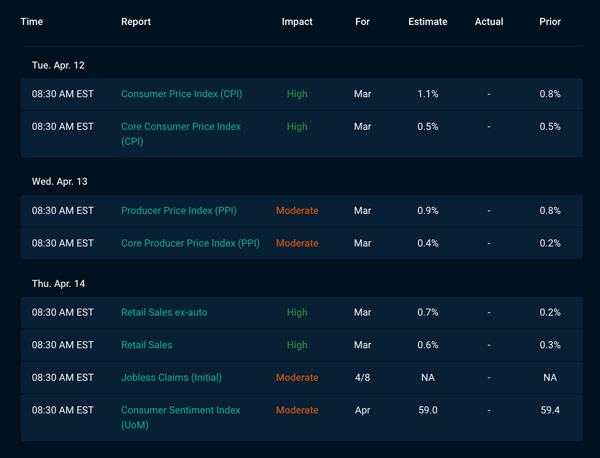Open the Jobless Claims (Initial) report

coord(171,378)
